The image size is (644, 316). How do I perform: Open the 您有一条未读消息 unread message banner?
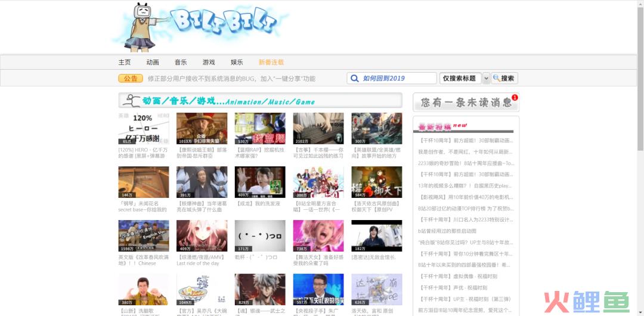tap(466, 102)
